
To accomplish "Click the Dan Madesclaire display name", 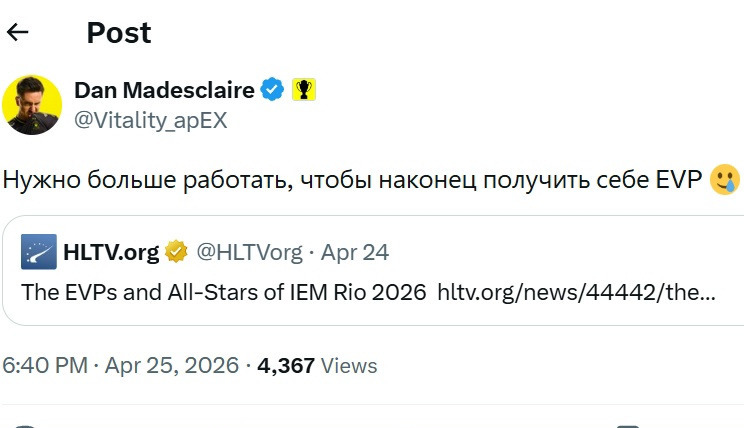I will tap(164, 90).
